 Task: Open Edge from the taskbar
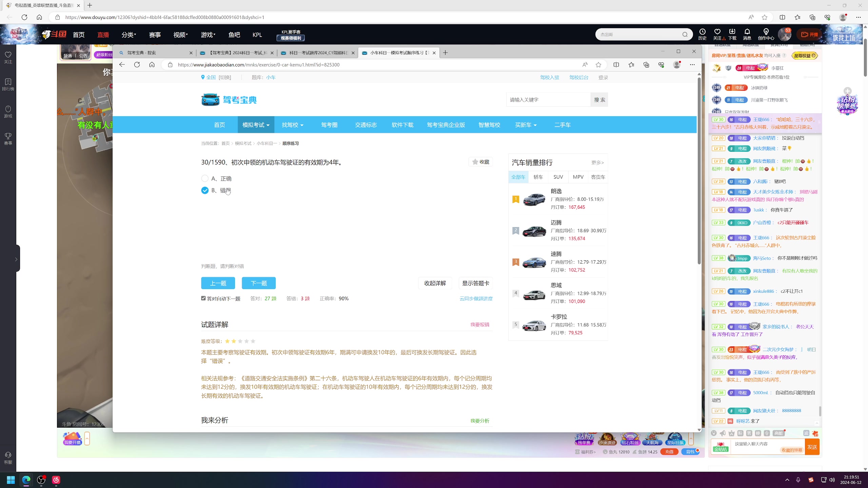pos(26,480)
